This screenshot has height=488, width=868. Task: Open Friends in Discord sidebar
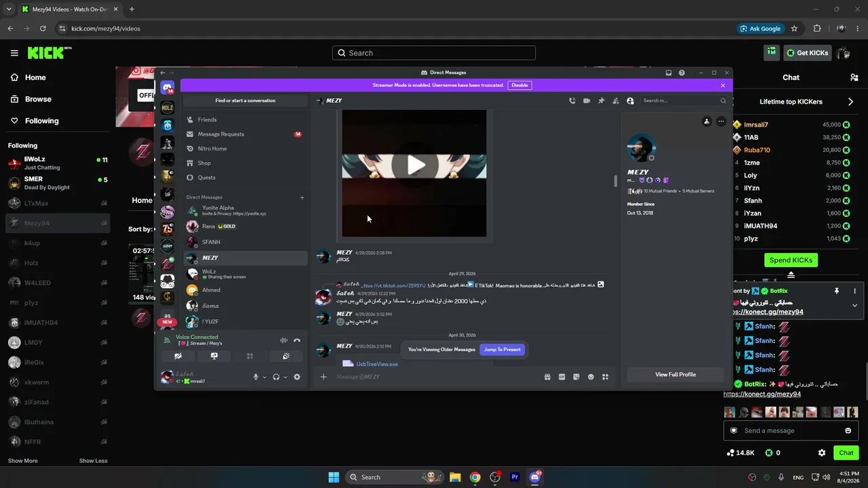(x=244, y=119)
